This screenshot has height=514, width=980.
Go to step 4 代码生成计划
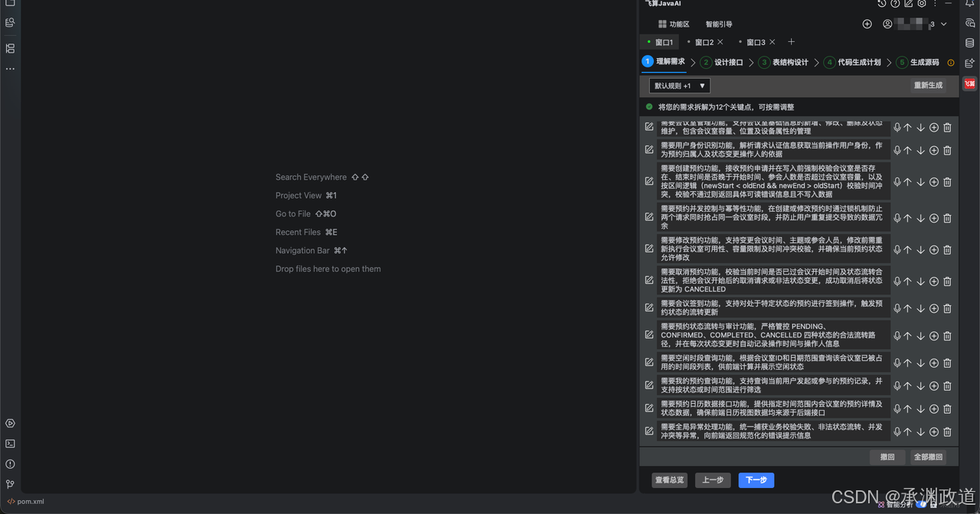point(852,63)
